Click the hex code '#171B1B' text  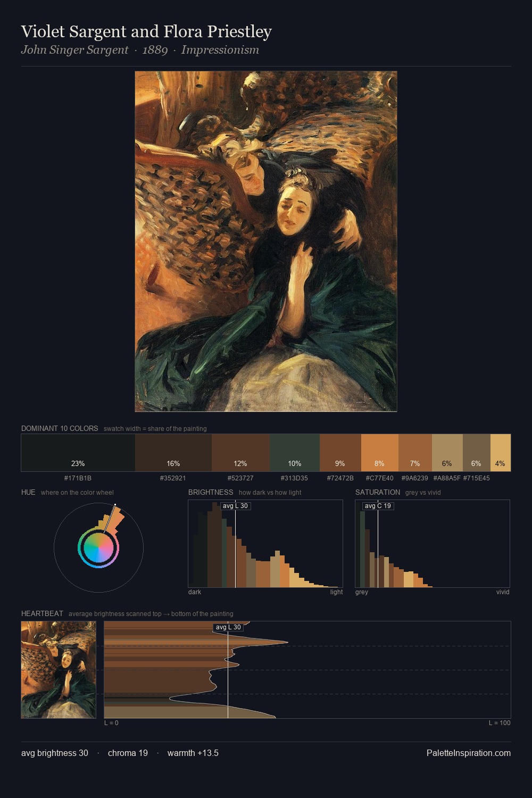78,478
